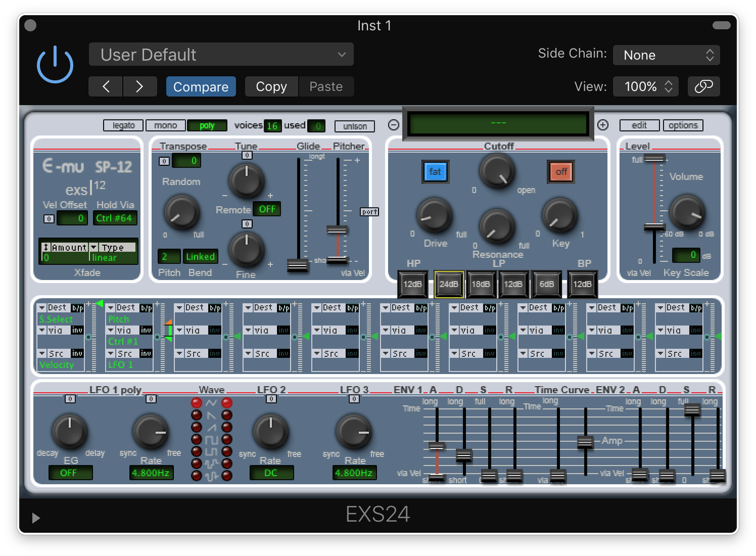The height and width of the screenshot is (556, 756).
Task: Click the Copy button
Action: pyautogui.click(x=271, y=86)
